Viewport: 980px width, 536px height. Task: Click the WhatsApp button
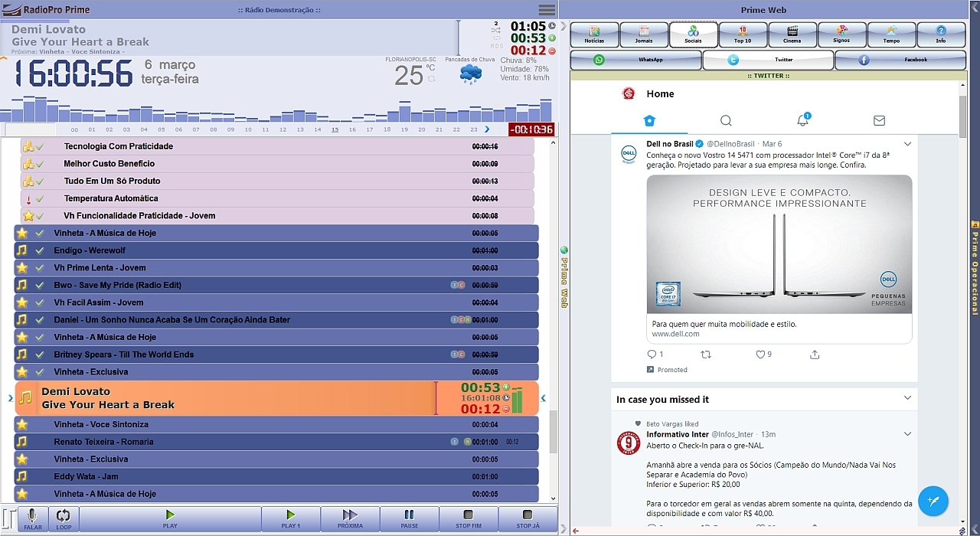(636, 60)
